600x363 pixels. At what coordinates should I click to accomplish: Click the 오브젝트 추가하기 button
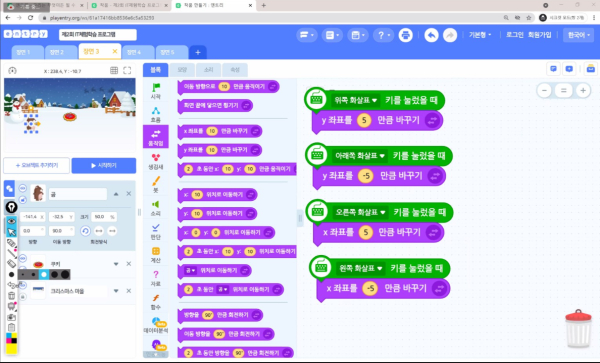(36, 165)
